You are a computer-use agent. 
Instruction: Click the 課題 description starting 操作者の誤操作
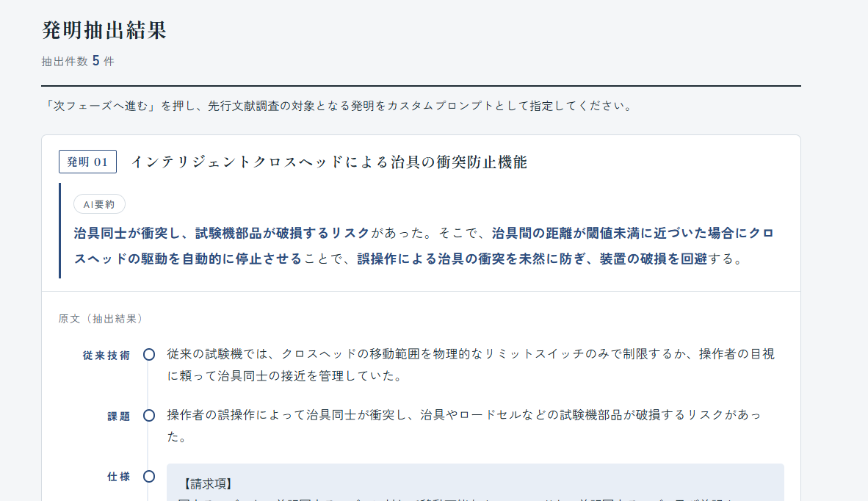point(464,426)
